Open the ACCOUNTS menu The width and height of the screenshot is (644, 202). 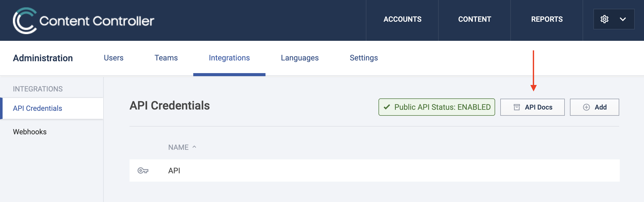click(402, 19)
